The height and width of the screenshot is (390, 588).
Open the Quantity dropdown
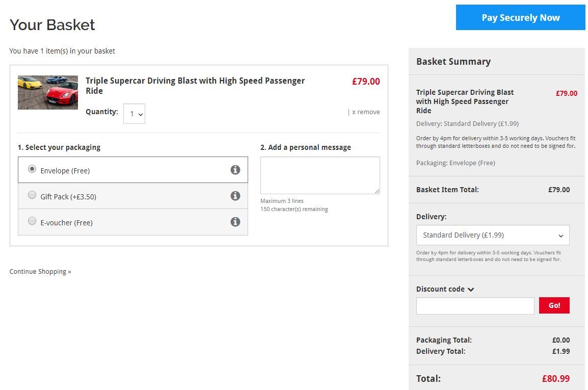pyautogui.click(x=134, y=114)
